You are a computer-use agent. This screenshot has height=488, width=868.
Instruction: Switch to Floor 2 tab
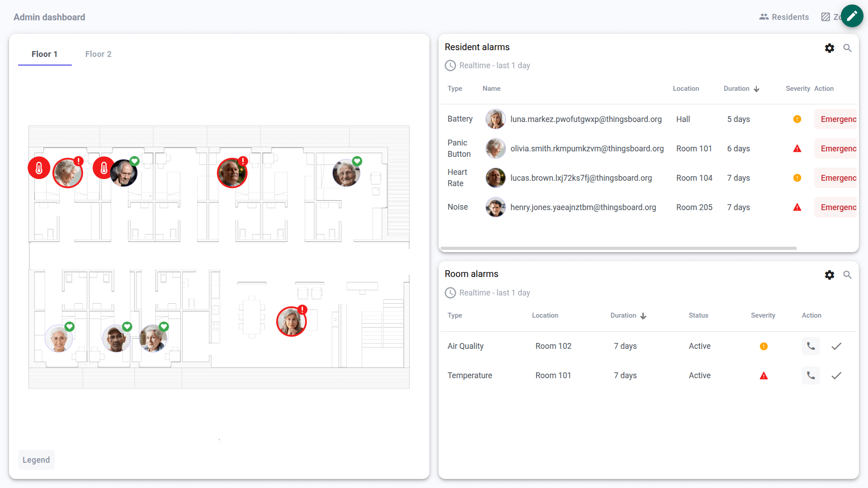[x=98, y=54]
